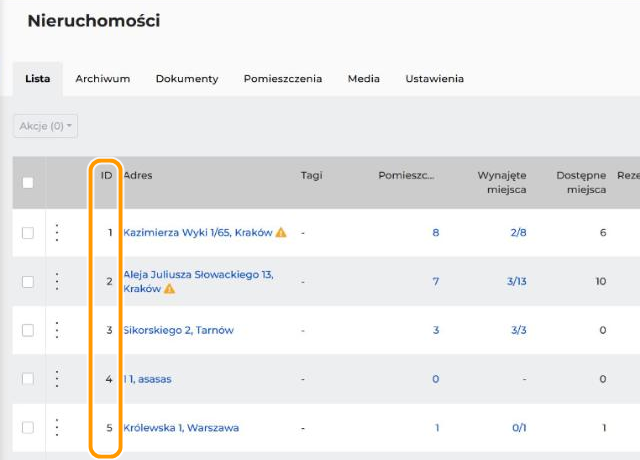The width and height of the screenshot is (640, 460).
Task: Click the Wynajęte miejsca column header
Action: coord(502,182)
